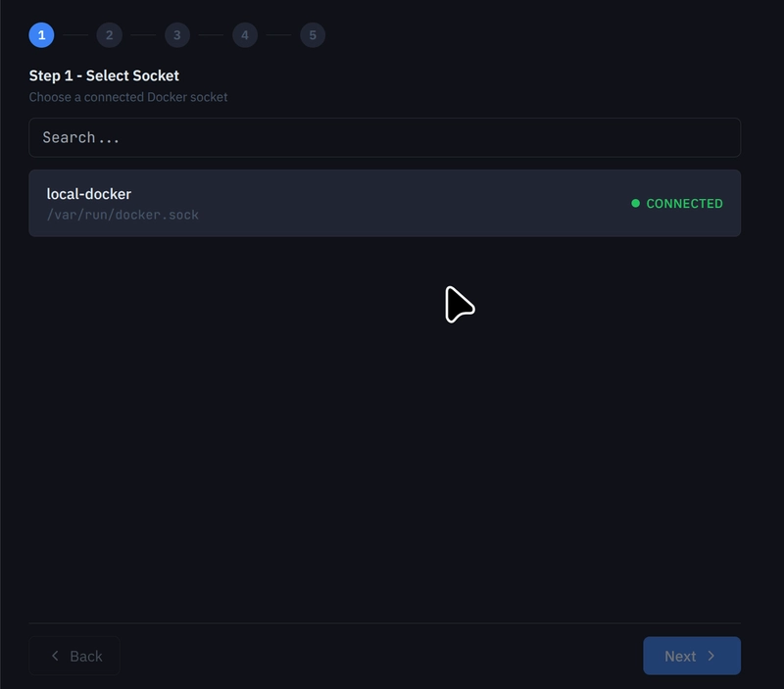Screen dimensions: 784x689
Task: Focus the Search input field
Action: pos(384,137)
